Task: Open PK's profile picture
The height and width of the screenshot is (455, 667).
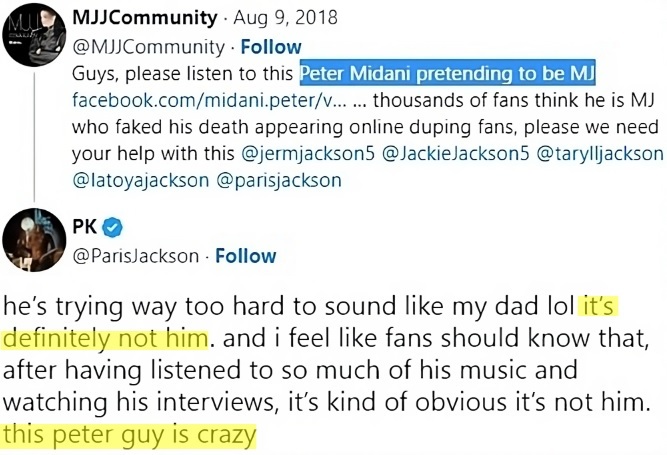Action: click(34, 240)
